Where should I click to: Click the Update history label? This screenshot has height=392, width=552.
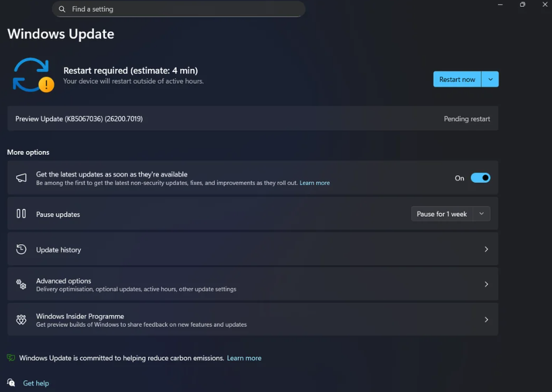[58, 250]
